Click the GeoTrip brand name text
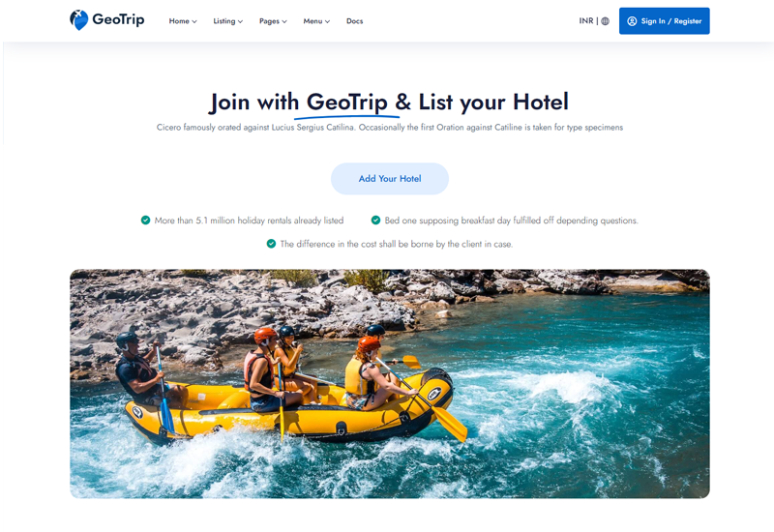The width and height of the screenshot is (774, 532). (x=118, y=19)
